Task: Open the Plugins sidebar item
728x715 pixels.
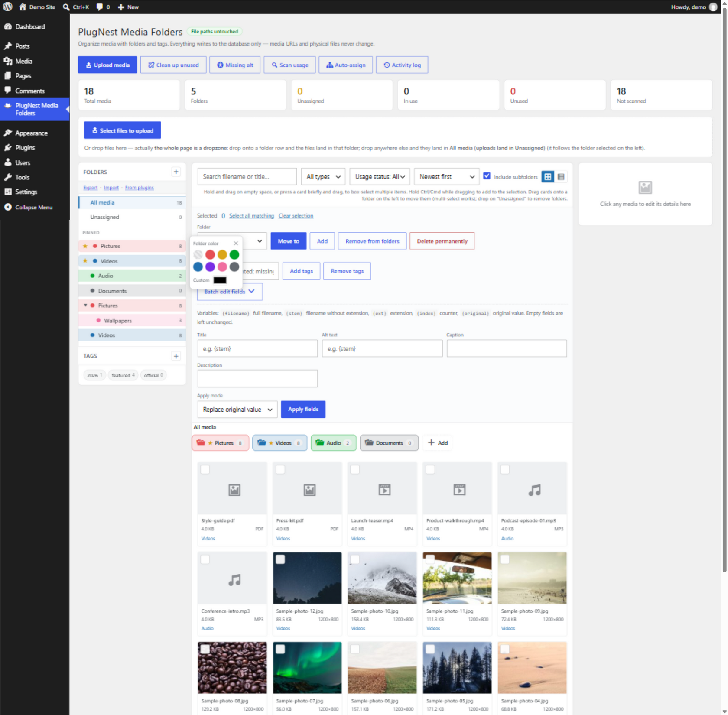Action: [x=35, y=148]
